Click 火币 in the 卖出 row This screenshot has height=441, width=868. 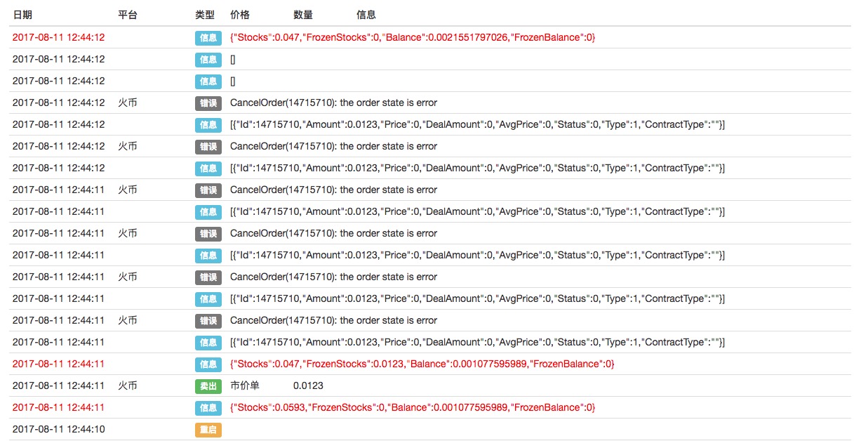click(x=128, y=386)
